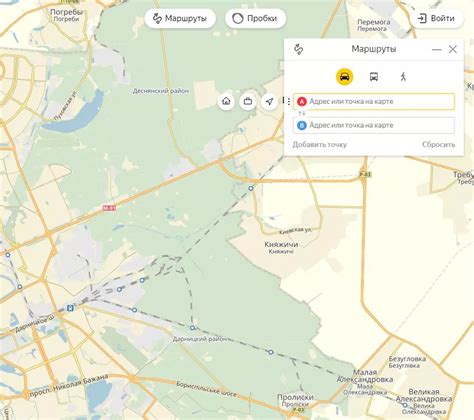Image resolution: width=474 pixels, height=420 pixels.
Task: Click the home shortcut icon
Action: [x=226, y=101]
